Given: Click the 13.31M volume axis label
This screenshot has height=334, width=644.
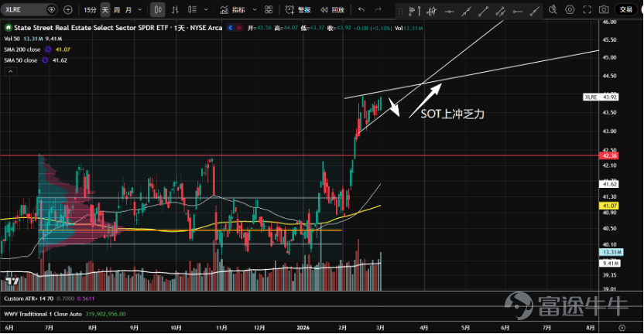Looking at the screenshot, I should pos(611,252).
